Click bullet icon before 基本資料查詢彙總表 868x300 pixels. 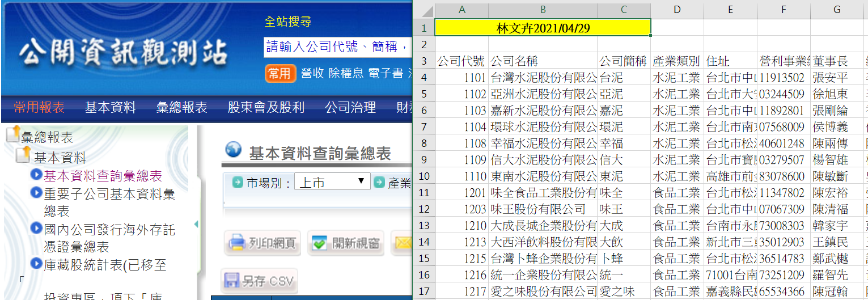[37, 175]
